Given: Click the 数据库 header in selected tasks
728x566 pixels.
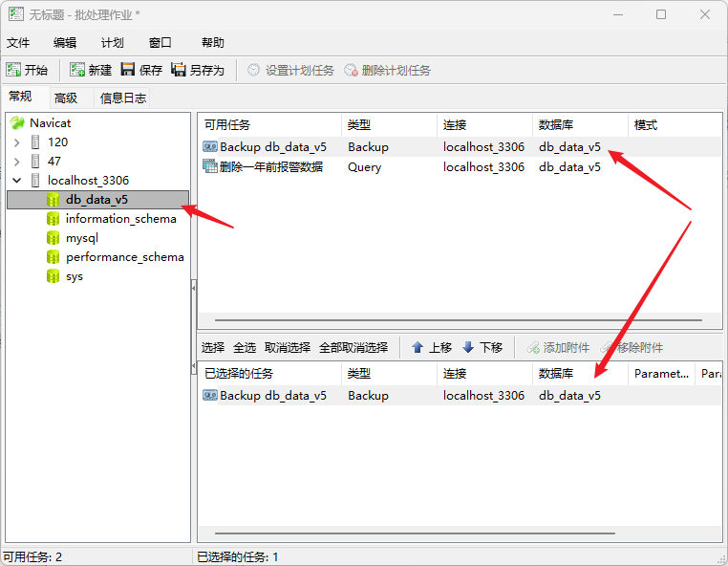Looking at the screenshot, I should coord(580,374).
